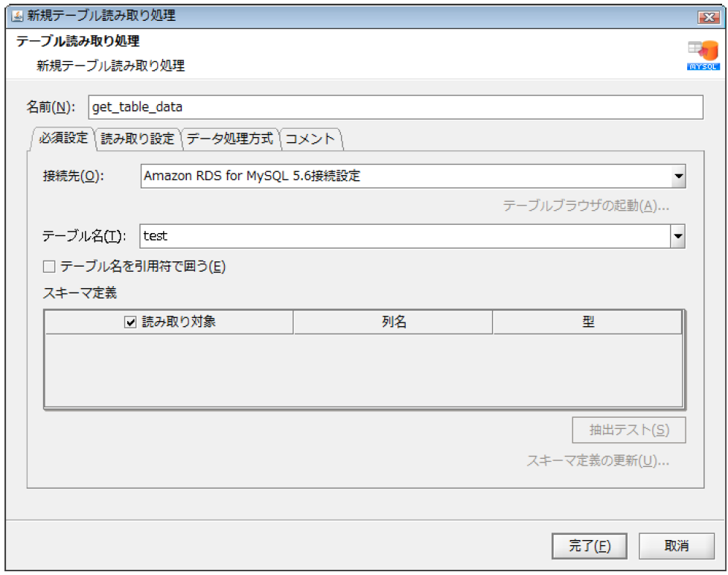Screen dimensions: 728x575
Task: Click the 列名 column header
Action: (x=395, y=321)
